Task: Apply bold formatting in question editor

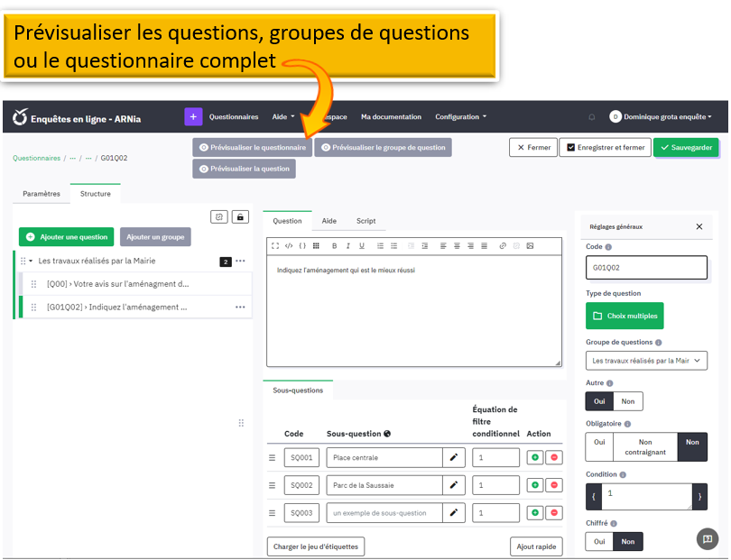Action: click(x=334, y=245)
